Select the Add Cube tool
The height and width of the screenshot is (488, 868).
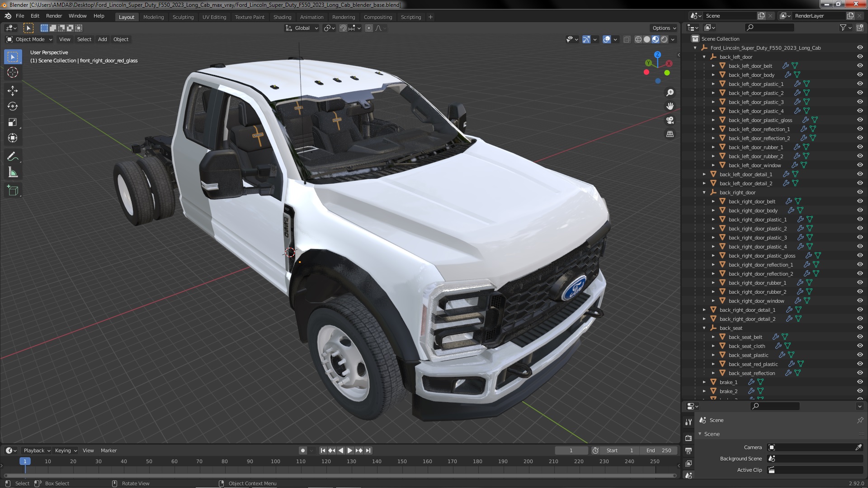point(13,191)
